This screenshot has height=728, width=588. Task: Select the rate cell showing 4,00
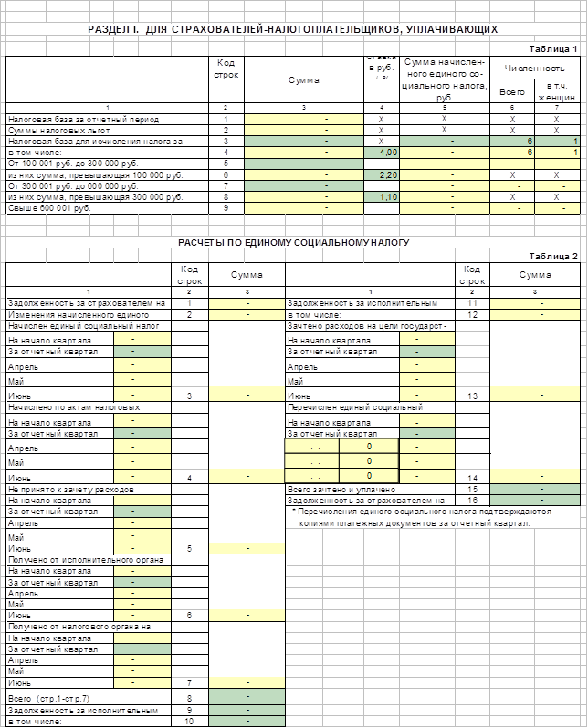pyautogui.click(x=382, y=153)
